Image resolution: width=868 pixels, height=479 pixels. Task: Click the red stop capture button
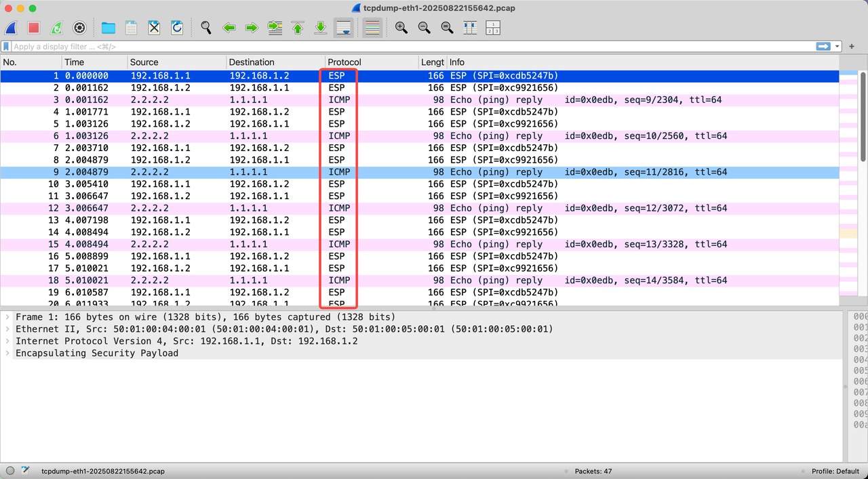pyautogui.click(x=33, y=28)
